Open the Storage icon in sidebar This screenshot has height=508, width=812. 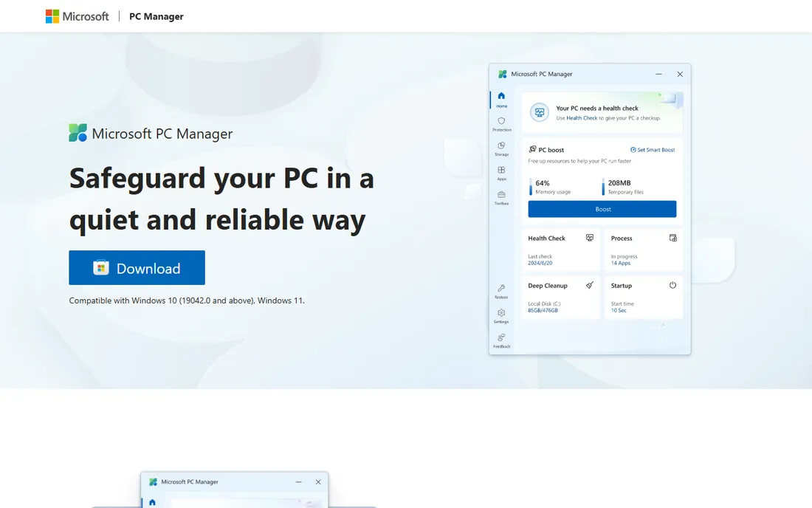(501, 145)
